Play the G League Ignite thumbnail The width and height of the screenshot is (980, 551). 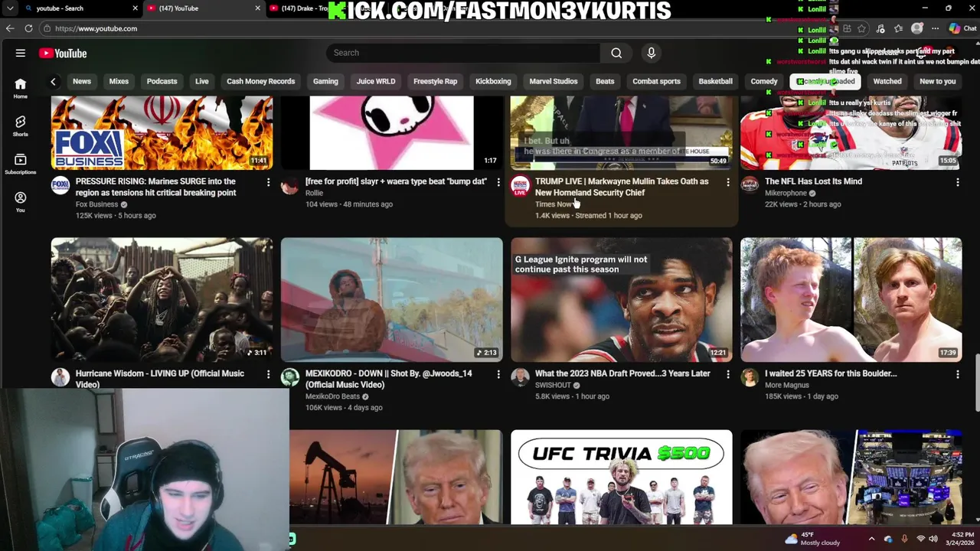tap(622, 300)
